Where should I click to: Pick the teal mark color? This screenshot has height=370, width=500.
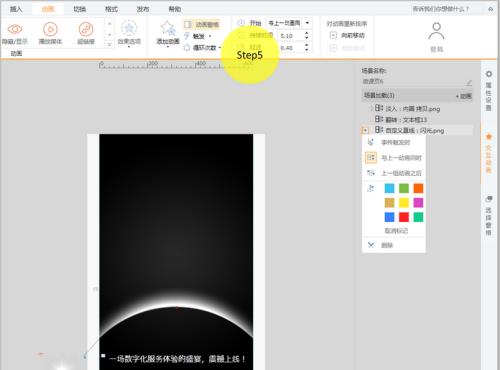coord(418,217)
